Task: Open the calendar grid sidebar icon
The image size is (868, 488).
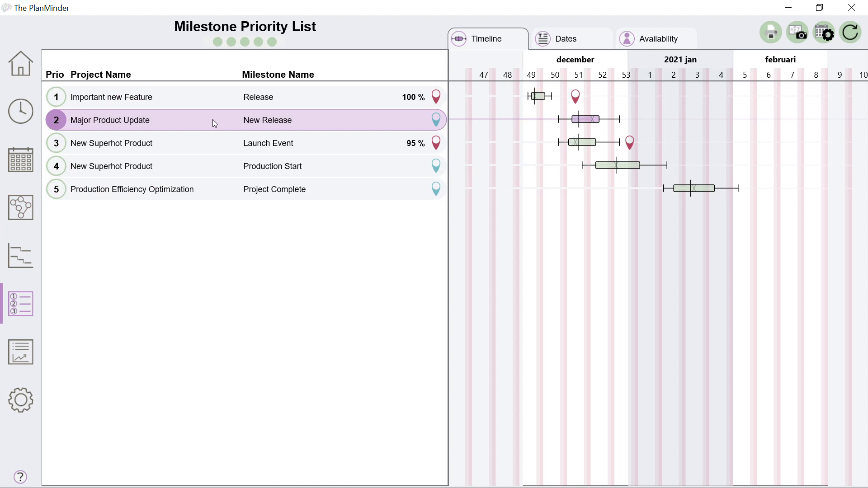Action: coord(21,160)
